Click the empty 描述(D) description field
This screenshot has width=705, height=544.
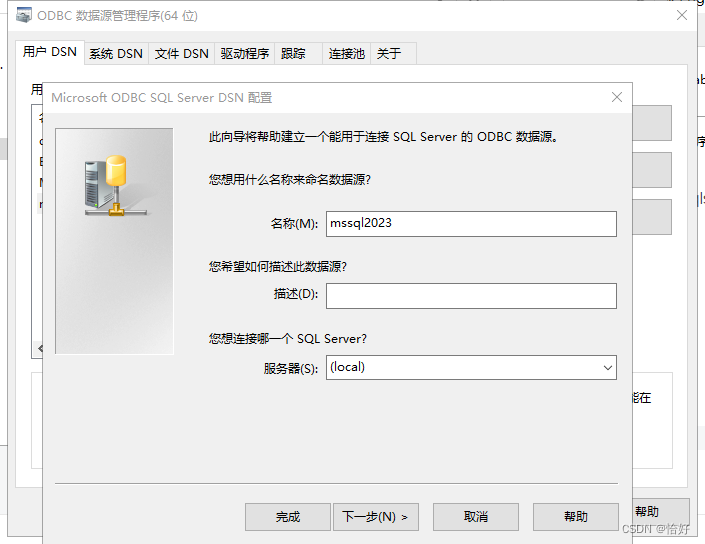point(471,296)
